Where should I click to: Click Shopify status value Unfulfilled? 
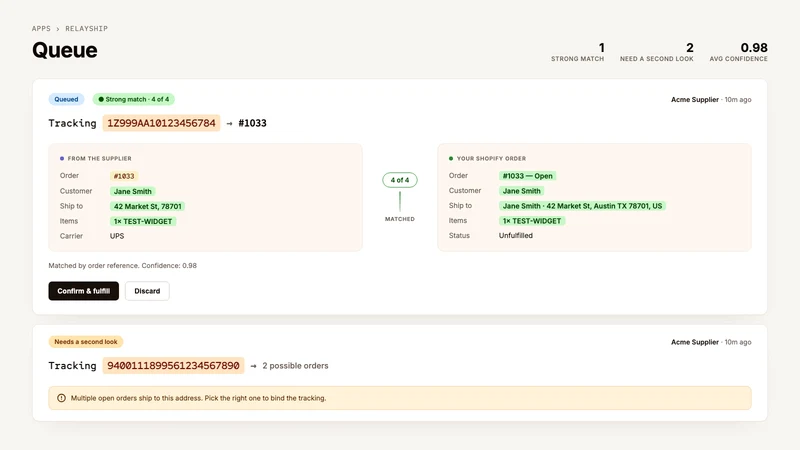516,235
